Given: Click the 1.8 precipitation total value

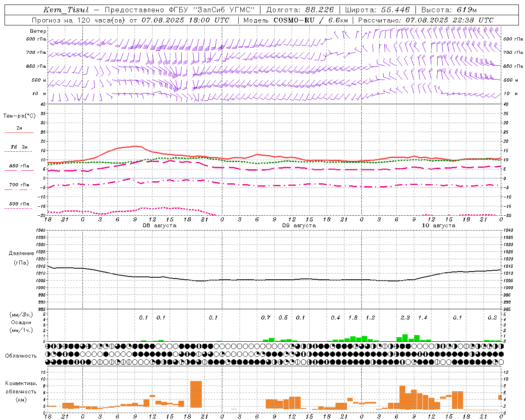Looking at the screenshot, I should (353, 318).
